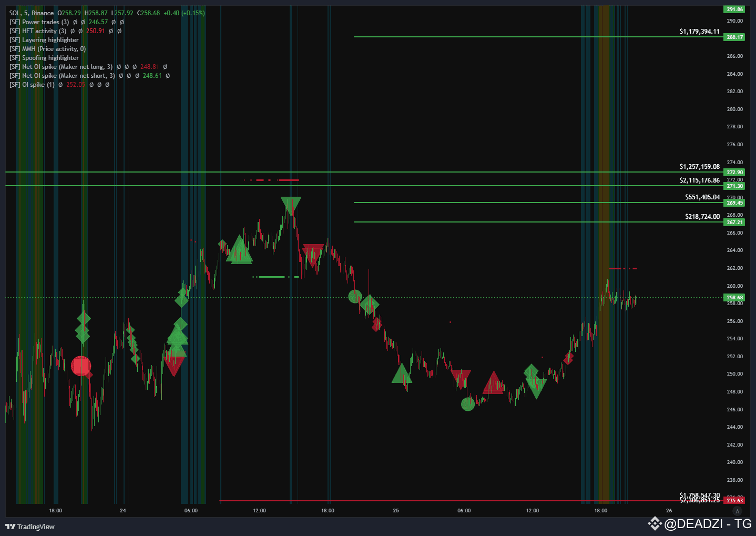The height and width of the screenshot is (536, 756).
Task: Select the [SF] HFT activity (3) indicator
Action: (38, 31)
